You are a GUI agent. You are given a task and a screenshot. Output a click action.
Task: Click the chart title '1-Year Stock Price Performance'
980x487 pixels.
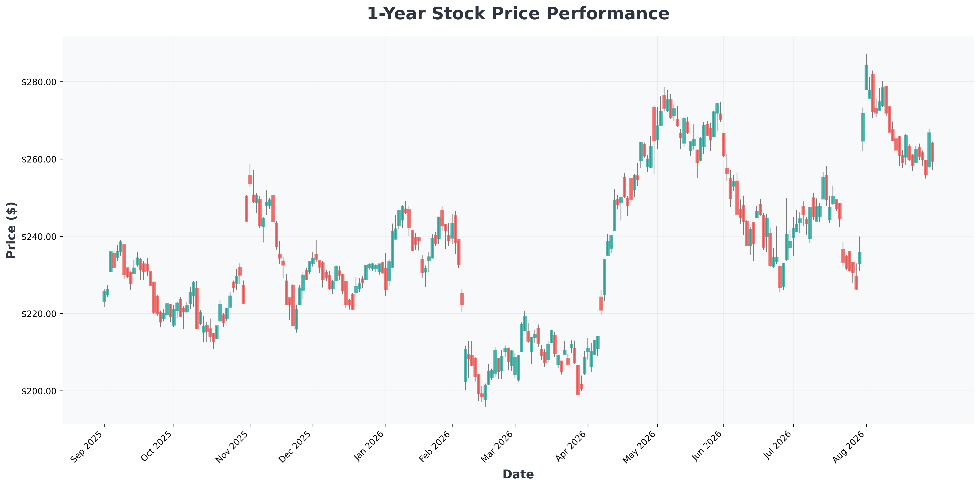[518, 14]
